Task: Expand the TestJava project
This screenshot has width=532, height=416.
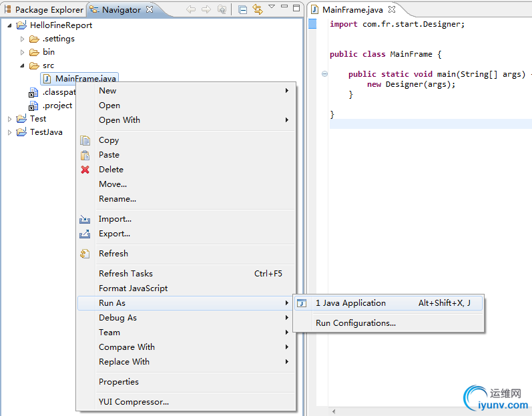Action: point(9,132)
